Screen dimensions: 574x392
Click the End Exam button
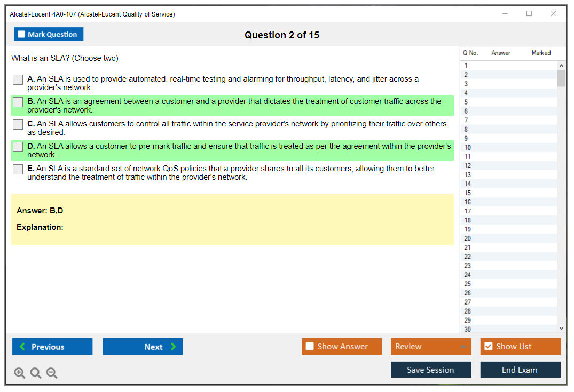[520, 370]
